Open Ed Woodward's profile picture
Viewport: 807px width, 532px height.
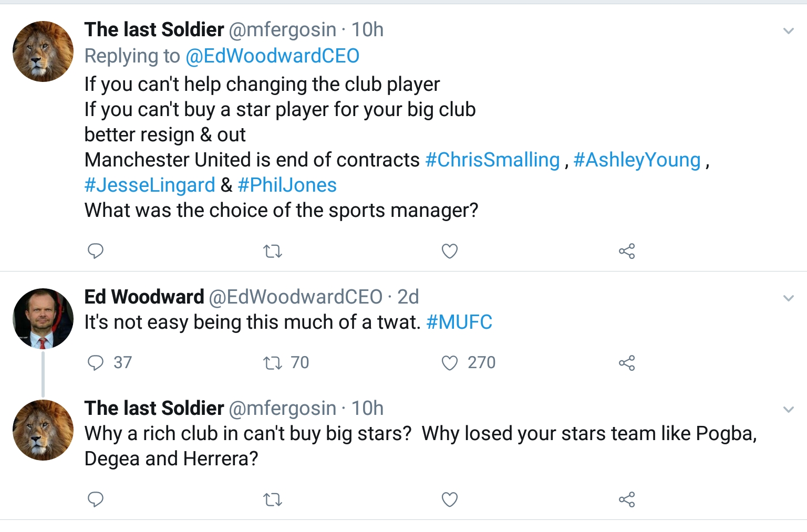(43, 318)
